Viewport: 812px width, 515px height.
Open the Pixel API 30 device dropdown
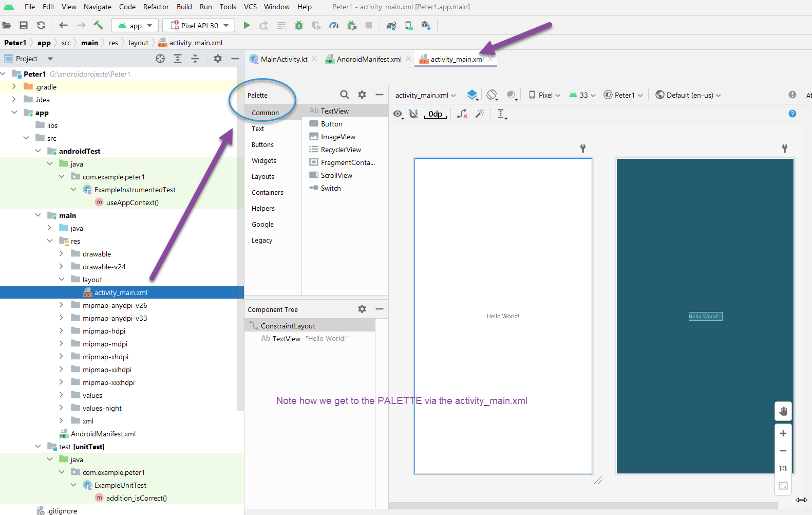coord(199,25)
